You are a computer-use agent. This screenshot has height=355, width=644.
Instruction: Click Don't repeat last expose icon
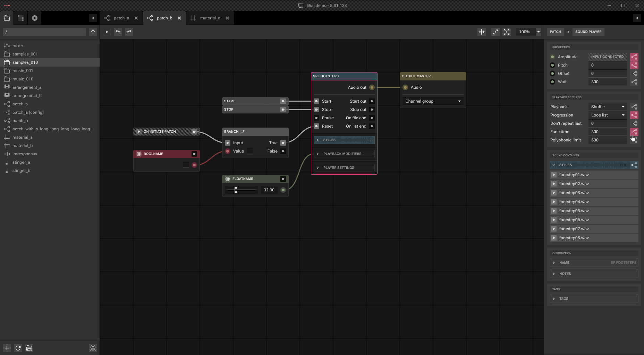[x=634, y=123]
